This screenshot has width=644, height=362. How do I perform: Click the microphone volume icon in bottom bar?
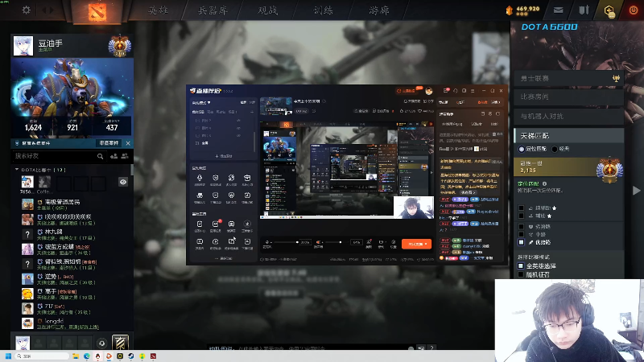(x=267, y=242)
